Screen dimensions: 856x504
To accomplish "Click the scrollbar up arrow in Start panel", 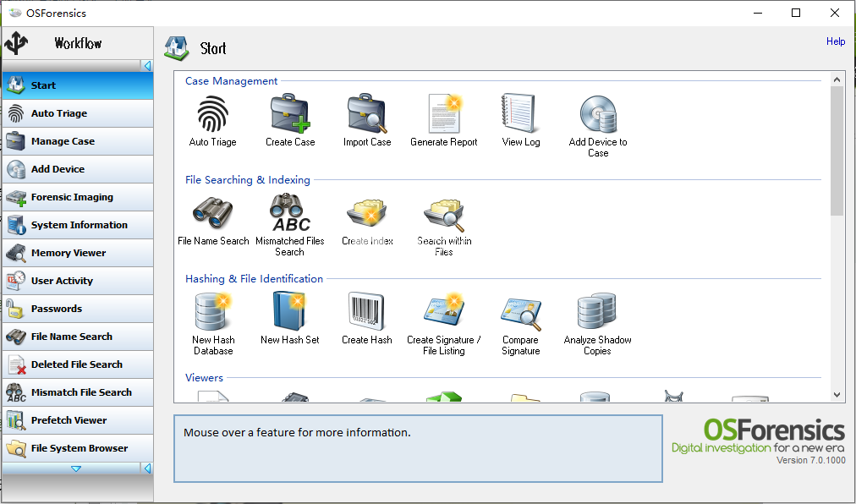I will pos(837,79).
